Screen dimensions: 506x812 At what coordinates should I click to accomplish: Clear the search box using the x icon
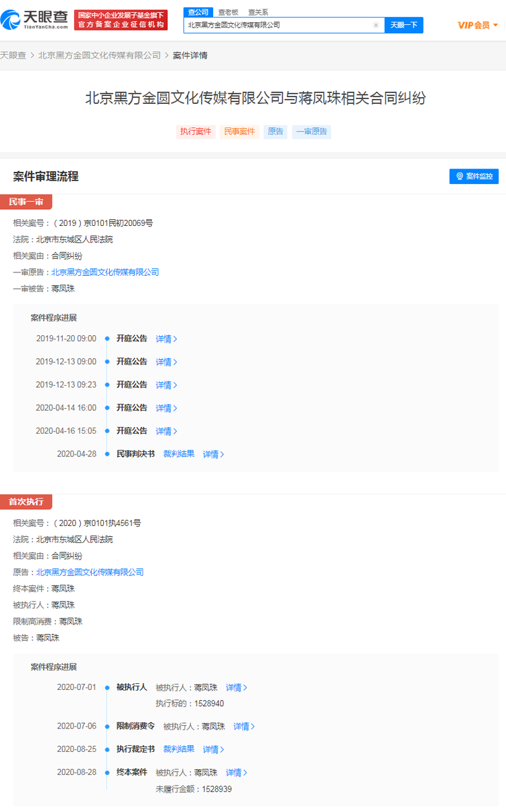tap(376, 25)
